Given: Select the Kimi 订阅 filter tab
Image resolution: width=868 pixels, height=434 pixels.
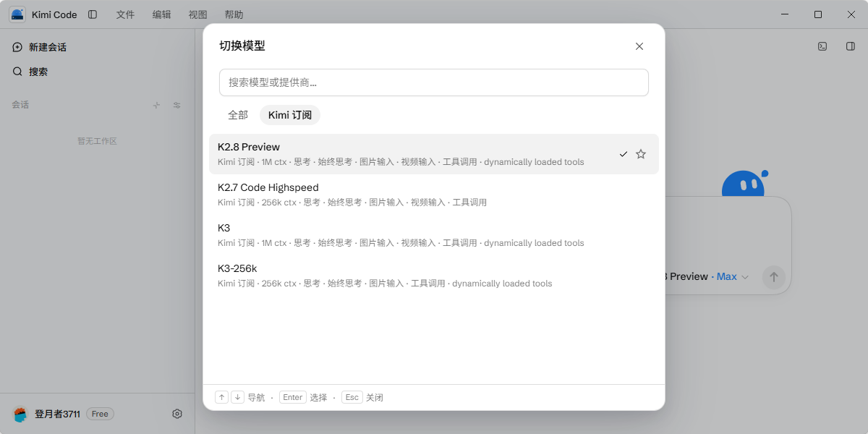Looking at the screenshot, I should coord(290,115).
